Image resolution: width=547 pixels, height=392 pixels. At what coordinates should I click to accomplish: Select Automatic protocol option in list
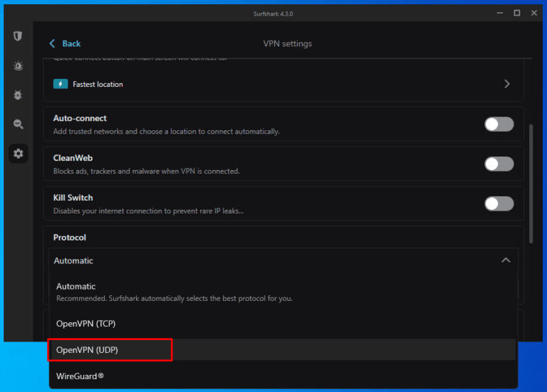[x=283, y=292]
